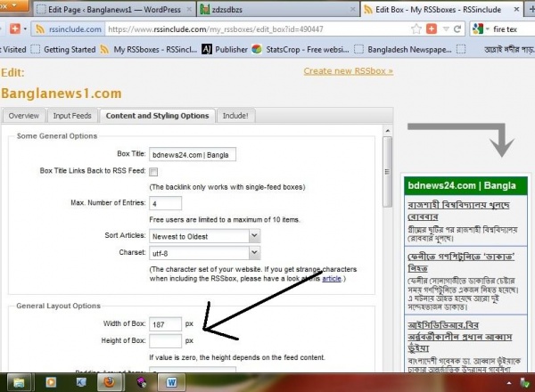Open the purple ball taskbar app icon
The image size is (535, 392).
coord(142,382)
